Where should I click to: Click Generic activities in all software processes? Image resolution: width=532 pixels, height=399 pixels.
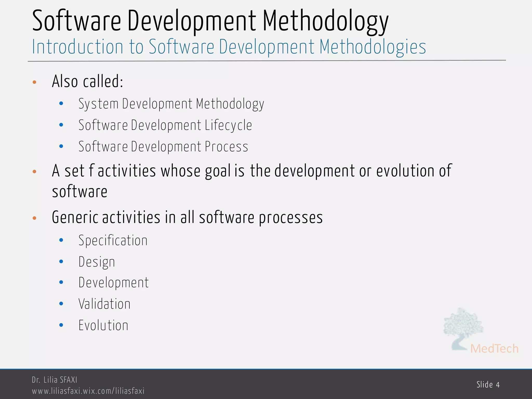(187, 217)
